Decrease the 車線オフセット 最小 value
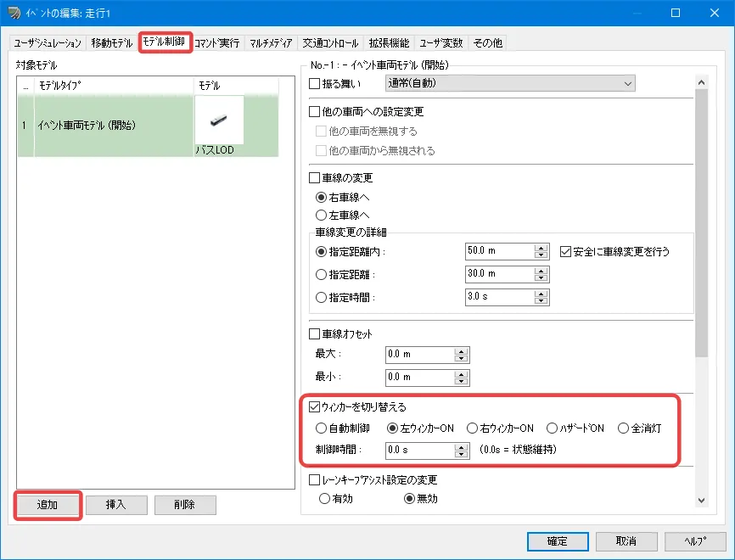Viewport: 735px width, 560px height. coord(462,380)
